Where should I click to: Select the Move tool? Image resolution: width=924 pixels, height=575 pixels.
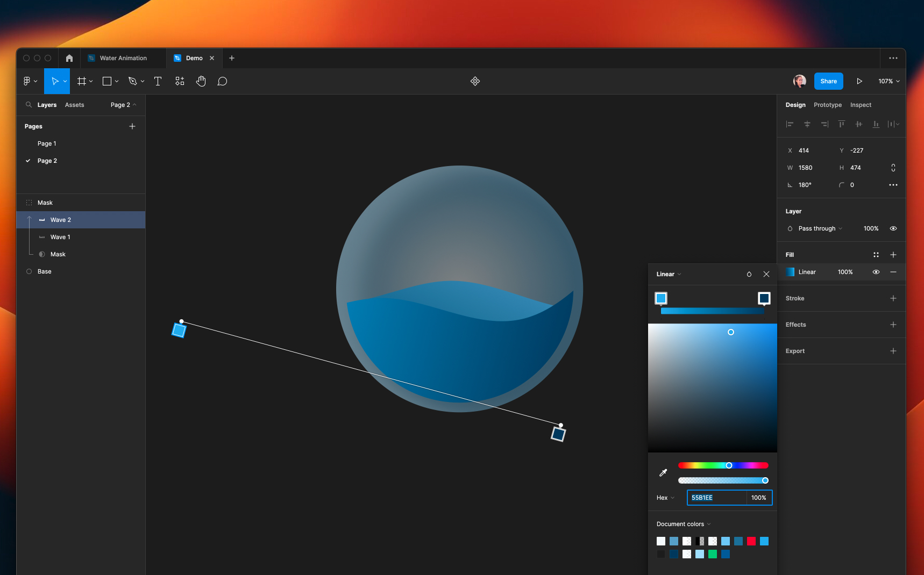click(54, 81)
